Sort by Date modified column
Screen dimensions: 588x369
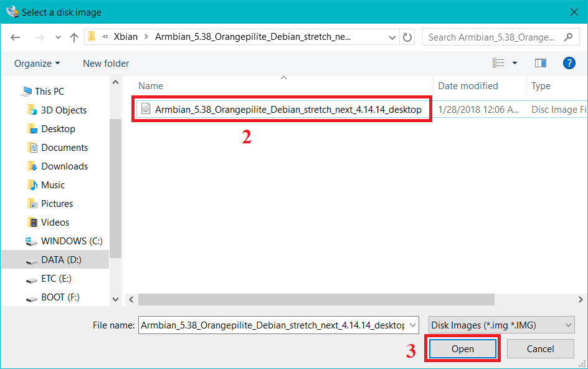[468, 86]
